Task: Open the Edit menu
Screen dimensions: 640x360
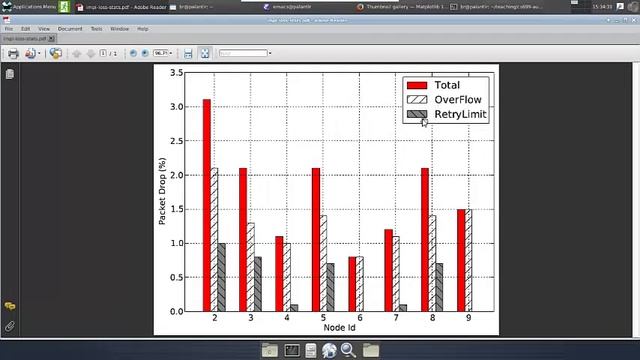Action: pos(25,29)
